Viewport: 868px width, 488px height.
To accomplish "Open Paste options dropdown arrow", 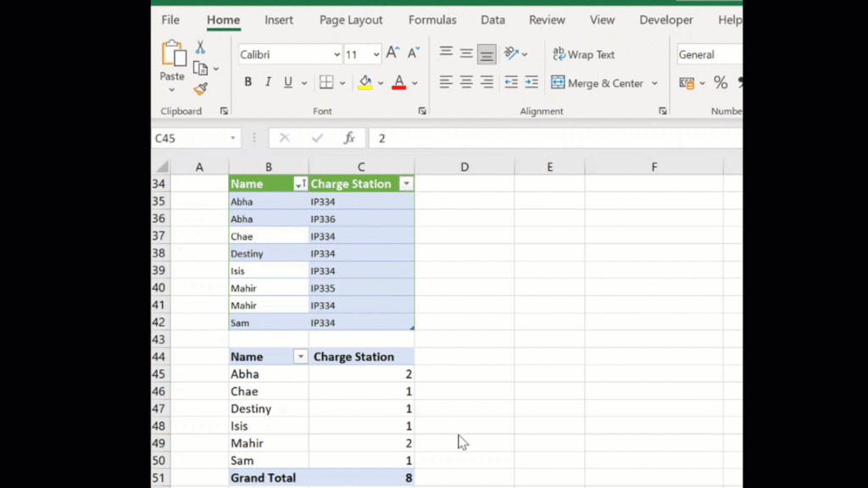I will point(172,90).
